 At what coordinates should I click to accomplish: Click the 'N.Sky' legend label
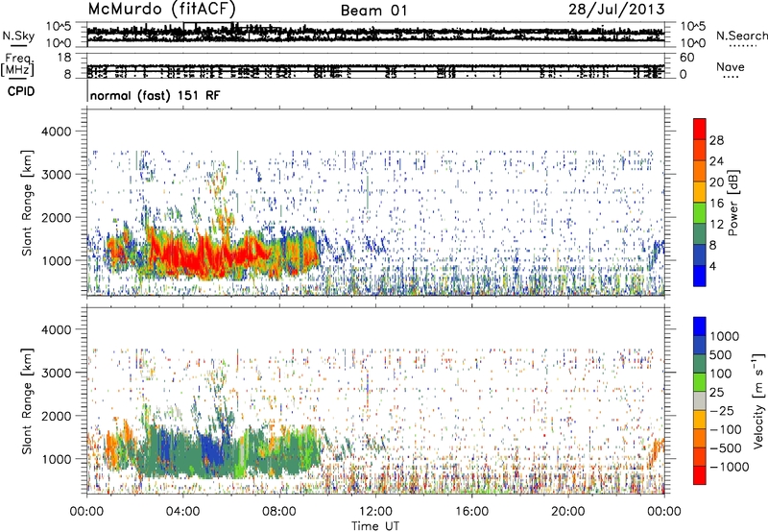click(18, 36)
